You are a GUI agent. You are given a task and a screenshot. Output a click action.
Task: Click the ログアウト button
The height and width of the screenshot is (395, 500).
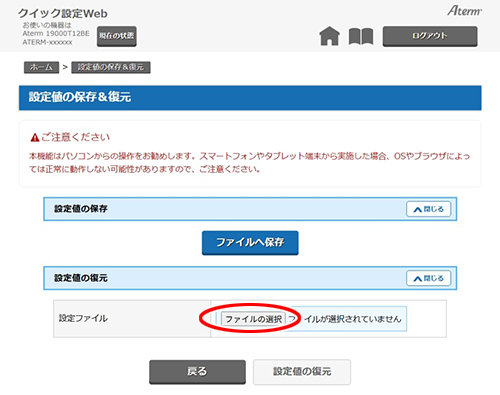pos(430,36)
